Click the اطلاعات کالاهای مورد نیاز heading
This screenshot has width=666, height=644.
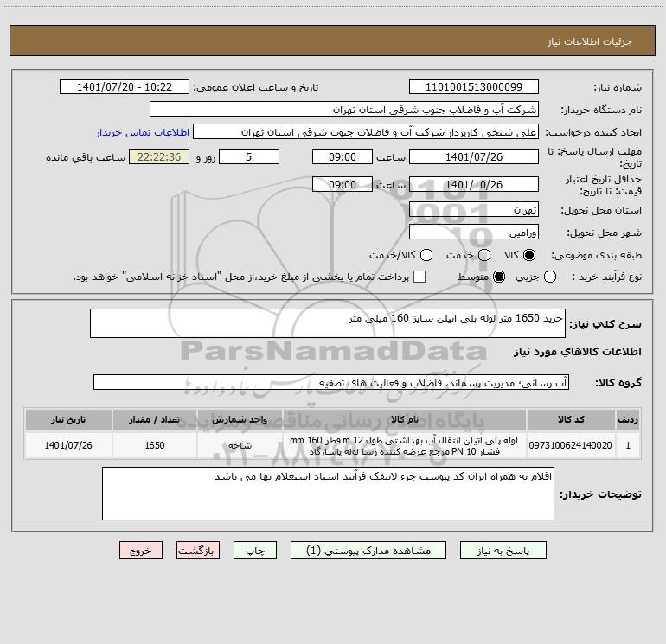click(x=578, y=352)
